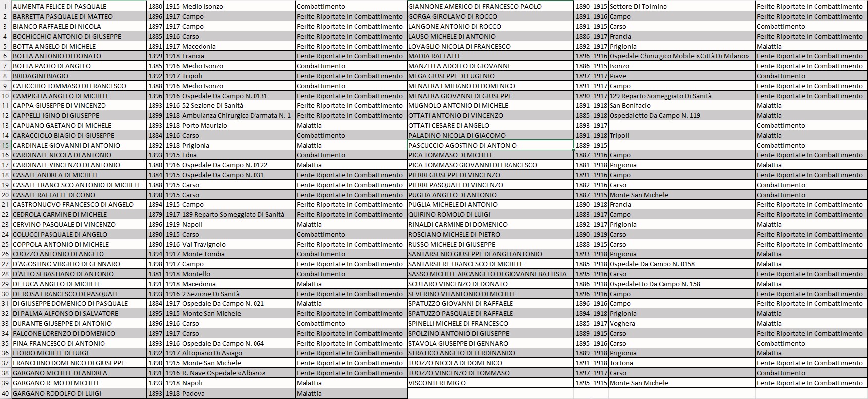Select cell QUIRINO ROMOLO DI LUIGI
This screenshot has height=399, width=868.
[490, 214]
